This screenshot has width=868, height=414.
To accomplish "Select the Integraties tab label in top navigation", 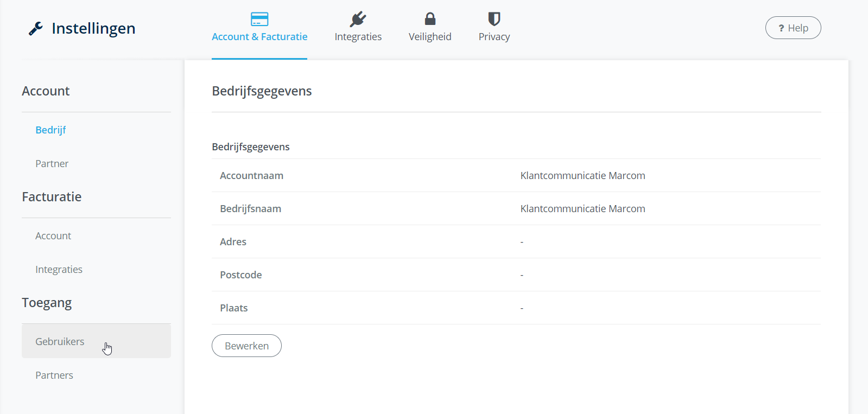I will tap(358, 37).
